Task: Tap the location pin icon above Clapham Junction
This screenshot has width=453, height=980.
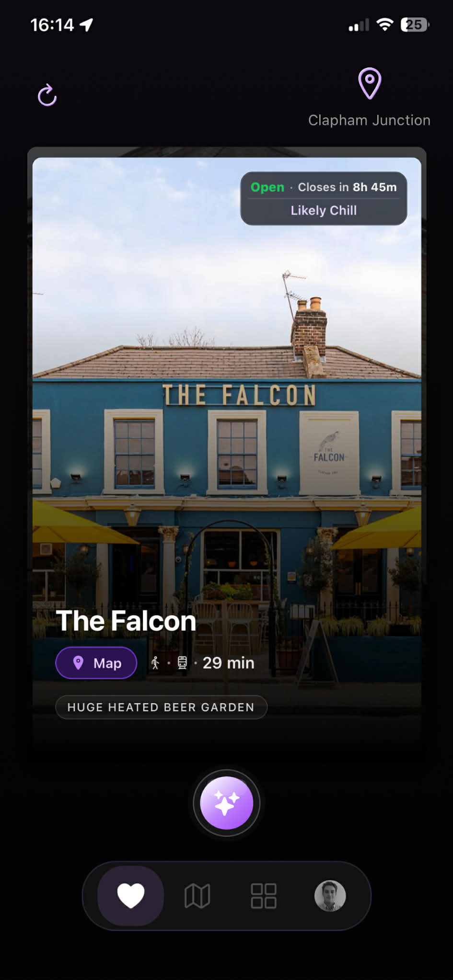Action: tap(370, 83)
